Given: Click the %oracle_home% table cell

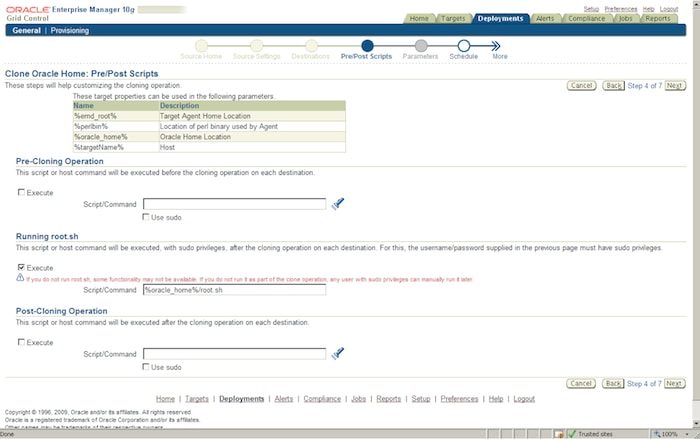Looking at the screenshot, I should (116, 137).
